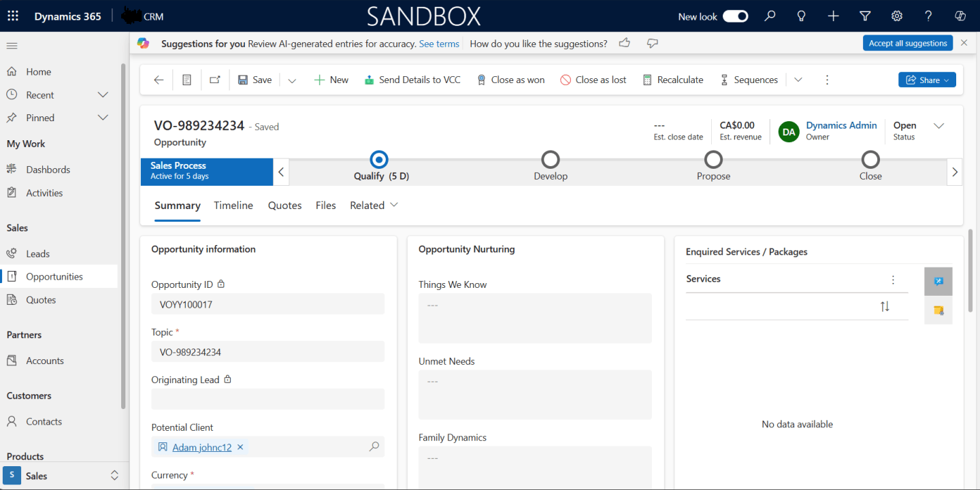Toggle the New look switch
Screen dimensions: 980x490
(735, 16)
